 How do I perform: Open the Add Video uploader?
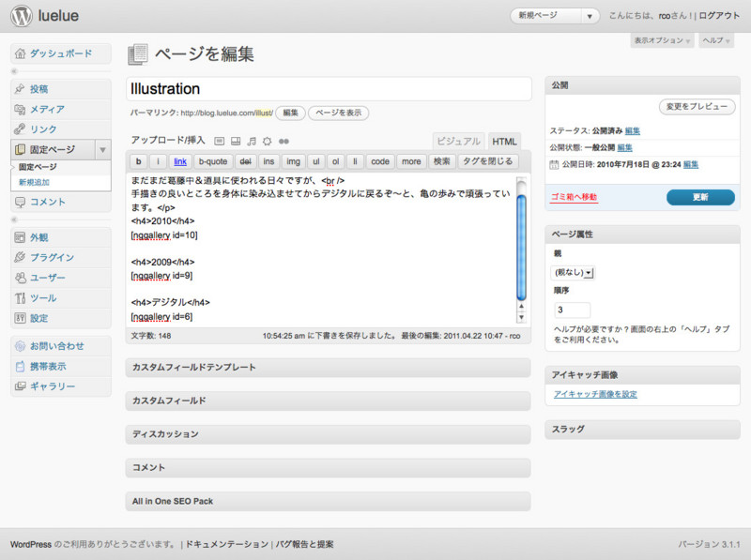point(236,141)
